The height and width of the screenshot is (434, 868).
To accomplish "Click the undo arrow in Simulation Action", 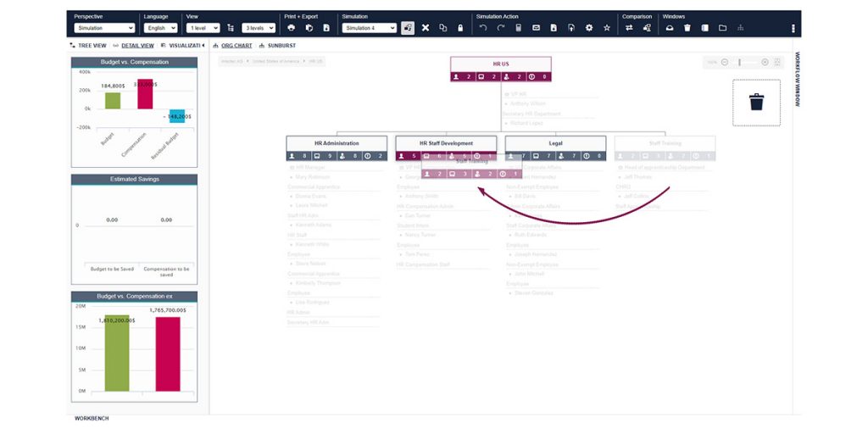I will coord(483,28).
